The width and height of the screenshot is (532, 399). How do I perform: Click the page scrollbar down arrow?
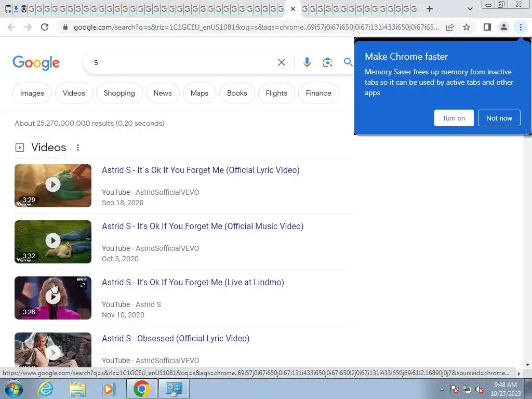[527, 365]
